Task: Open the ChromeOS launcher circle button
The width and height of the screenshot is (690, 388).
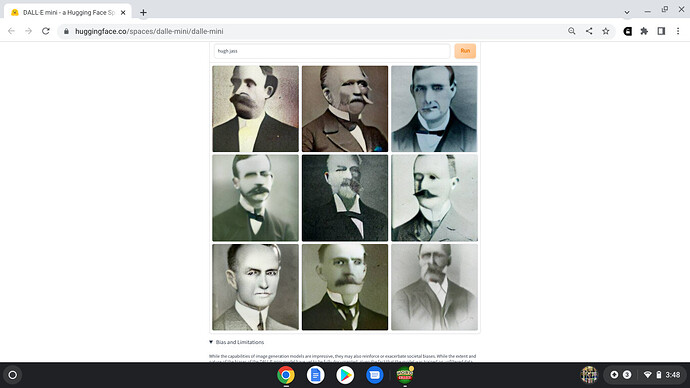Action: pyautogui.click(x=13, y=375)
